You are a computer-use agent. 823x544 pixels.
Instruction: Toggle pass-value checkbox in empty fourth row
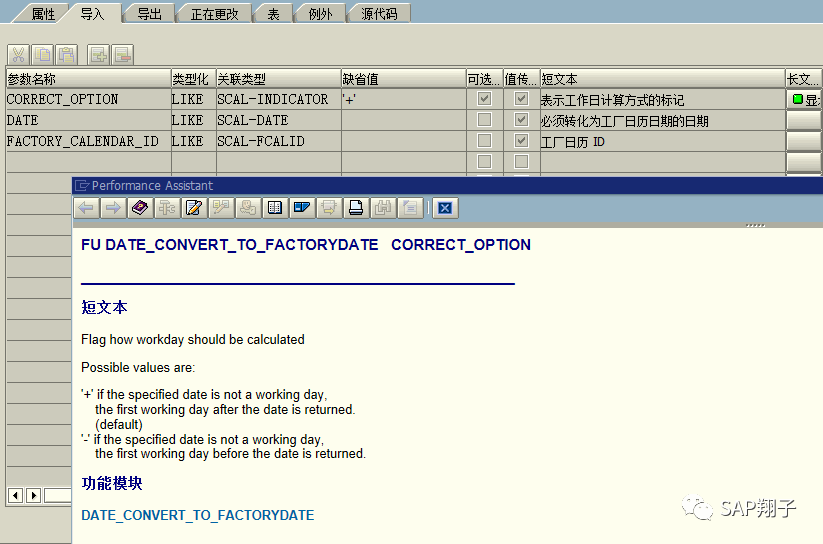pos(521,162)
